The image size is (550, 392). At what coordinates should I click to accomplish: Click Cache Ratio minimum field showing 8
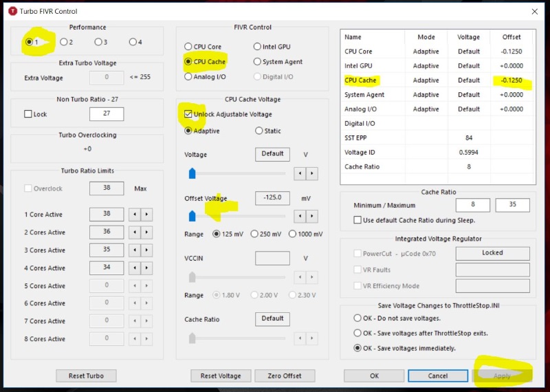(473, 205)
